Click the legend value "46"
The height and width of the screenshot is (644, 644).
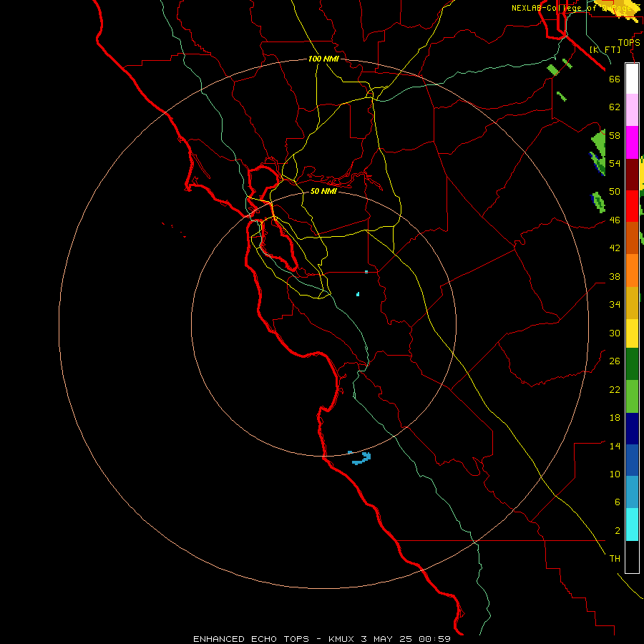point(615,220)
